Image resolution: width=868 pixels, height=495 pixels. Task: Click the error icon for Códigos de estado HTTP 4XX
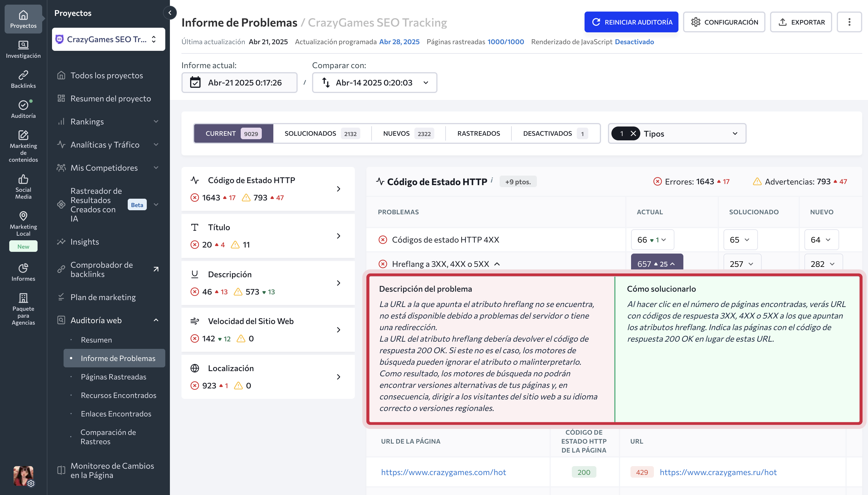383,240
